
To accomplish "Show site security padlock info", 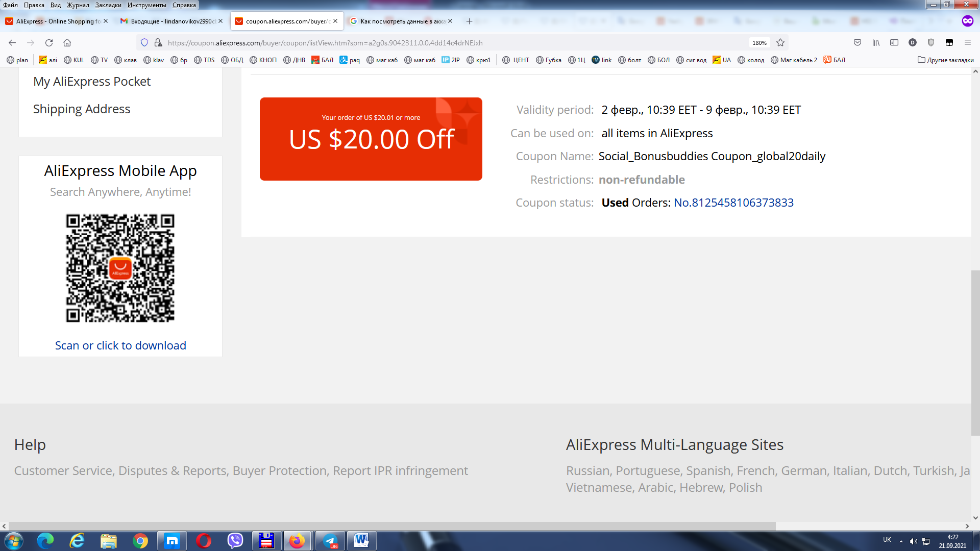I will coord(158,43).
